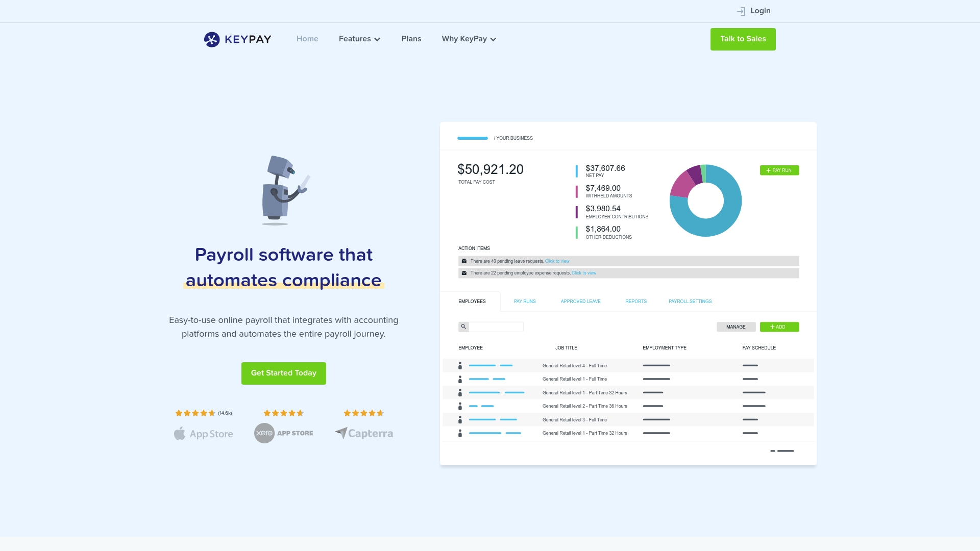Click 'General Retail level 3 - Full Time' row
The height and width of the screenshot is (551, 980).
click(628, 419)
